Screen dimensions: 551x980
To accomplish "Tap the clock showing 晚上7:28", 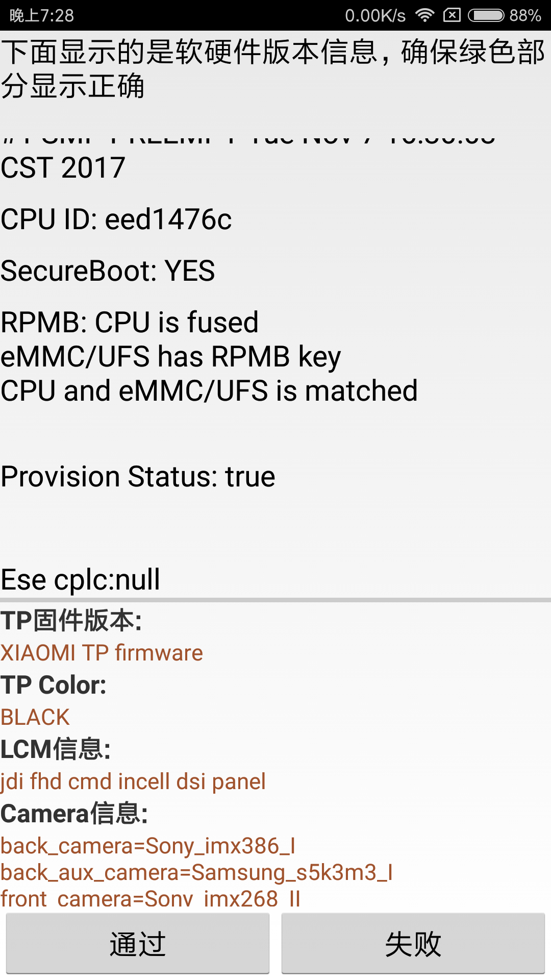I will (42, 15).
